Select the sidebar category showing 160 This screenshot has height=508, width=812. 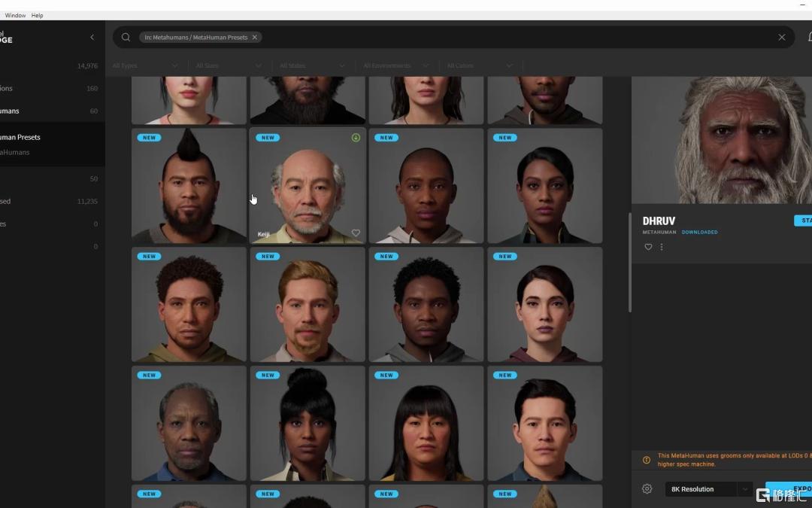pos(49,89)
